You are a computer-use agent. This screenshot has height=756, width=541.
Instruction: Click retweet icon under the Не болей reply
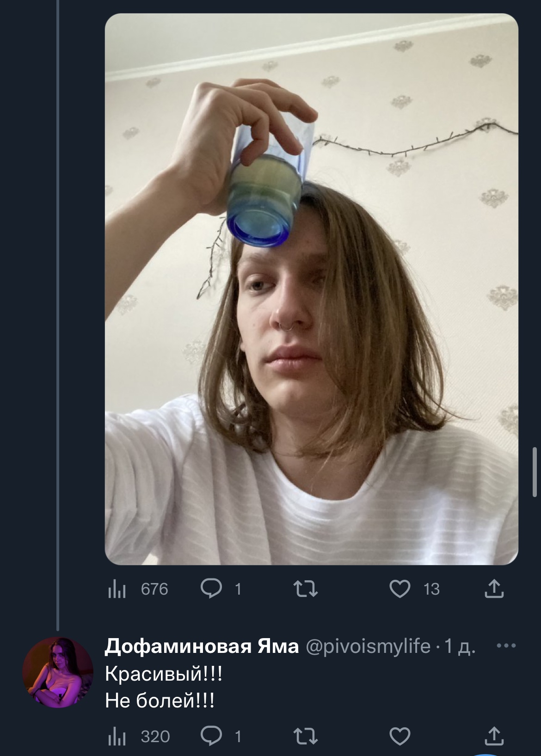[306, 736]
